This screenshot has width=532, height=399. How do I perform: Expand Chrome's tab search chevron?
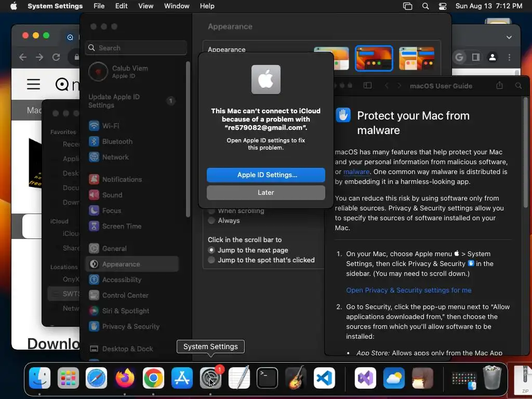509,37
